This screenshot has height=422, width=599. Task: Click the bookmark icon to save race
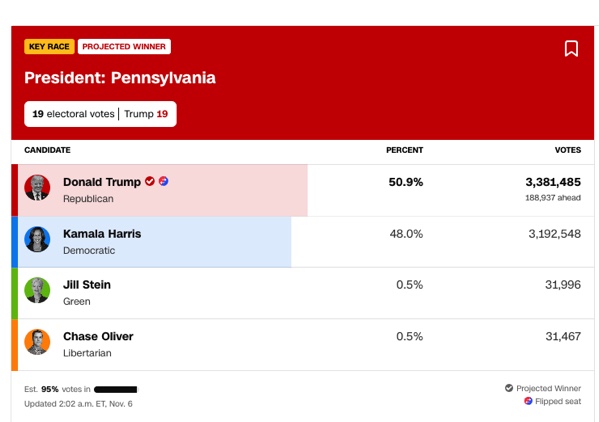point(571,49)
